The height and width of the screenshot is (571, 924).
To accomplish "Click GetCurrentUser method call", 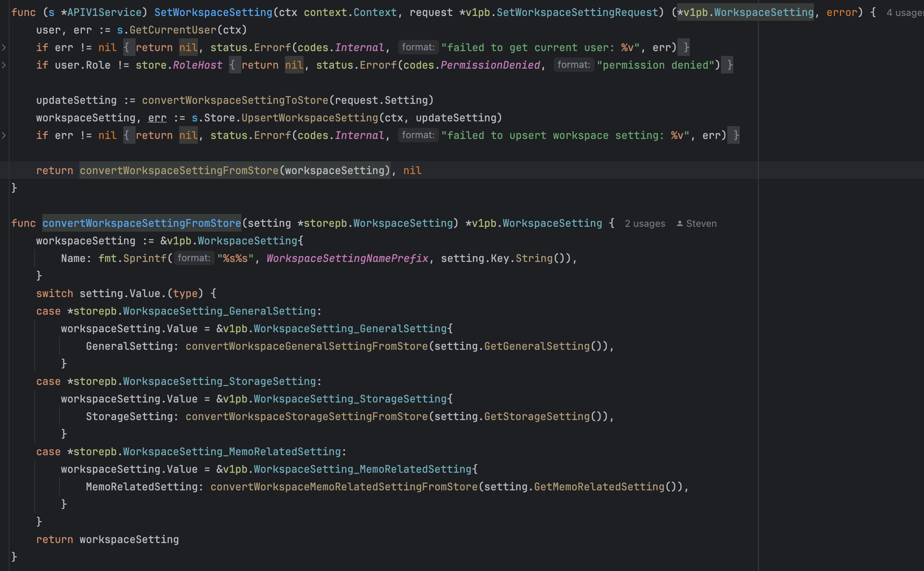I will pos(173,30).
